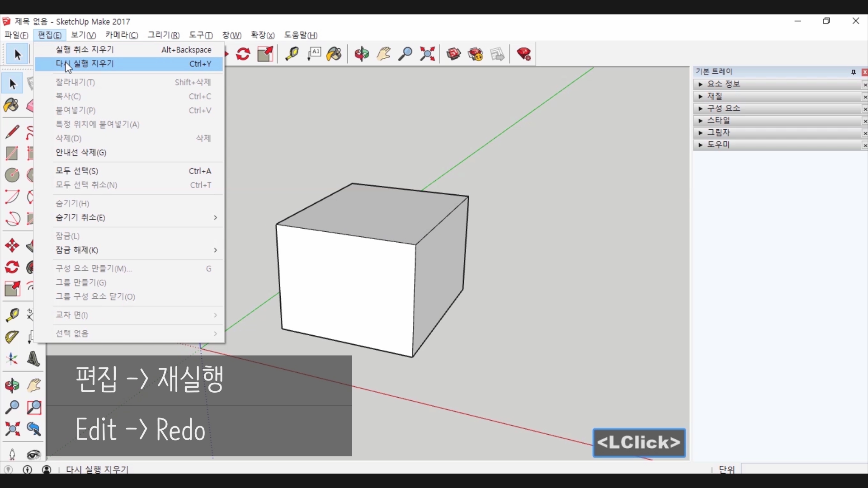Click the Scale tool in top toolbar
The height and width of the screenshot is (488, 868).
265,54
